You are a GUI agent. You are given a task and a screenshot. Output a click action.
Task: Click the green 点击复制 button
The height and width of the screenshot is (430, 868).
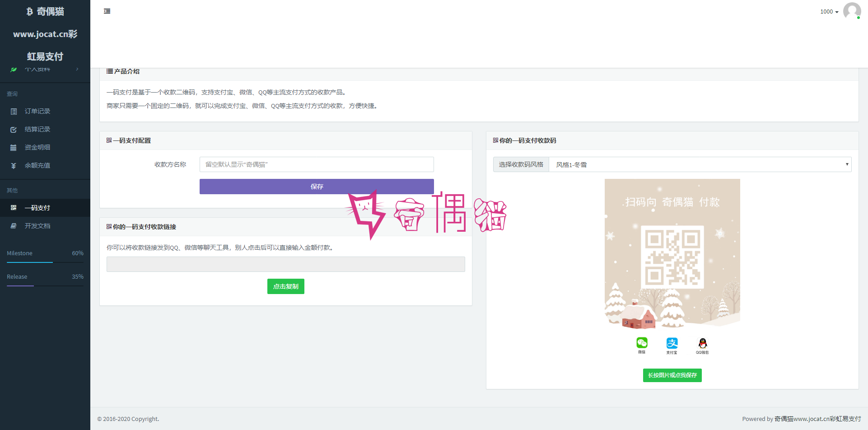286,286
